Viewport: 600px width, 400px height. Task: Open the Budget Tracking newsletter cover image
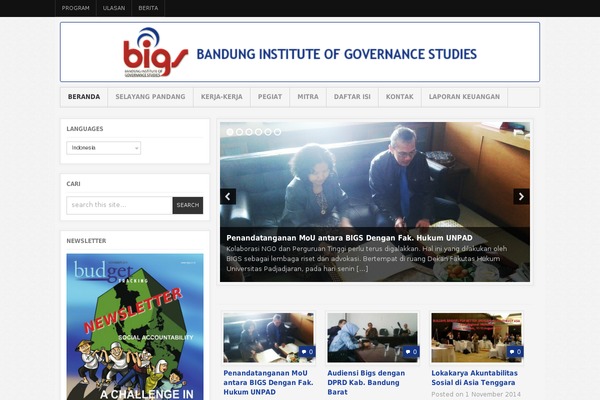coord(135,327)
